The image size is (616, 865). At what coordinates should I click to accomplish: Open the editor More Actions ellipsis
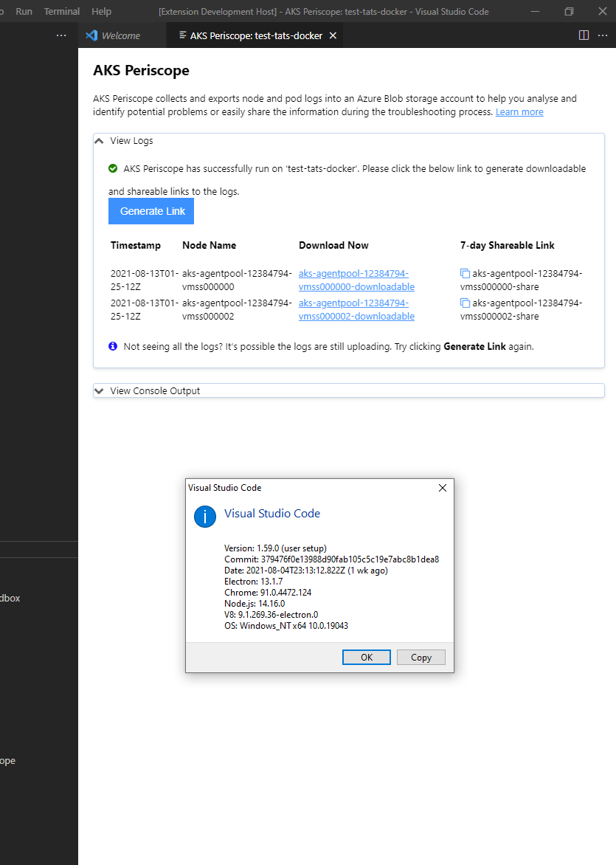pyautogui.click(x=603, y=35)
